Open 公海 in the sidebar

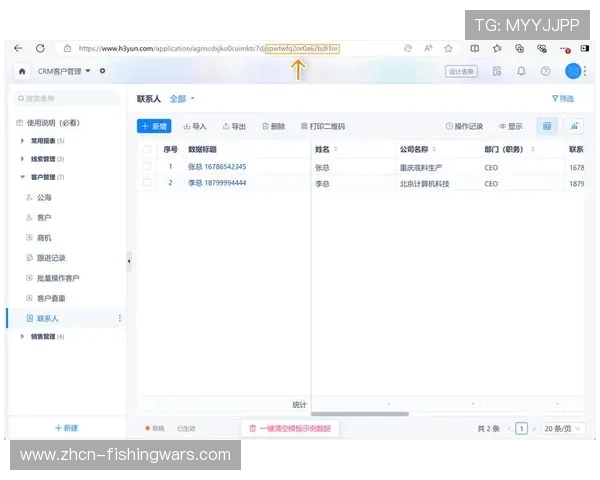click(x=44, y=198)
